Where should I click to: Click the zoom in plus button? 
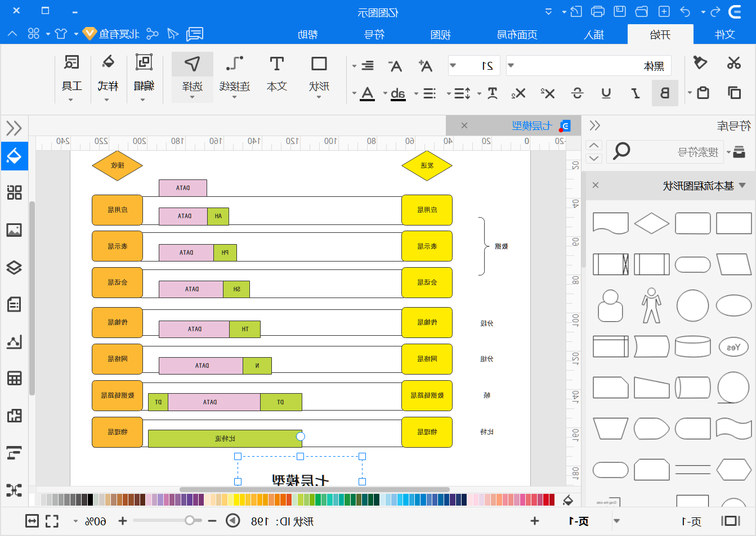point(122,521)
